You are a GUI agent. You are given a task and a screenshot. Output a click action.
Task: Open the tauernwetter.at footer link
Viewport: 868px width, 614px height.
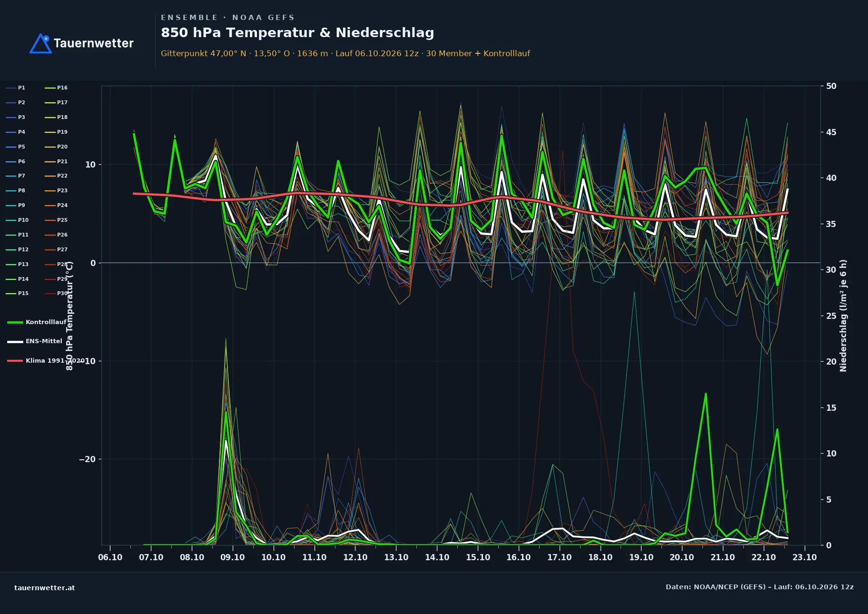coord(45,587)
